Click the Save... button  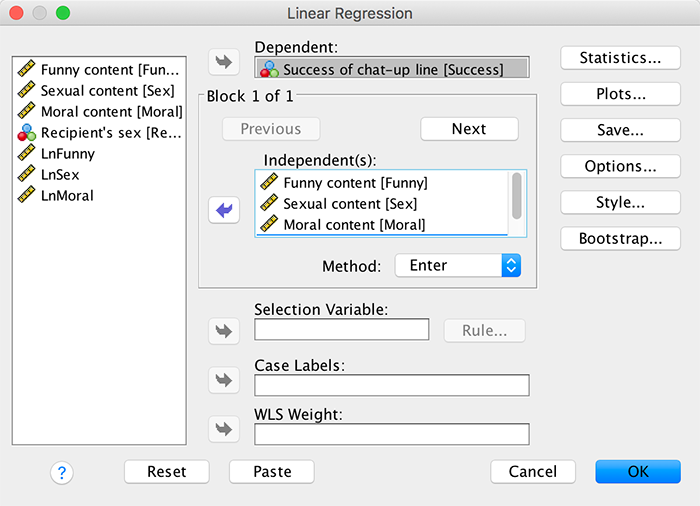(x=620, y=131)
